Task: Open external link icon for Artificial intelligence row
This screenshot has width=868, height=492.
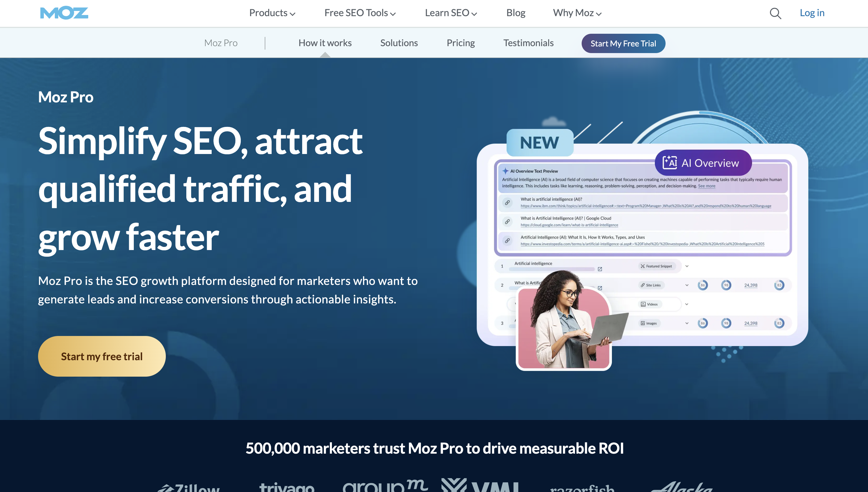Action: point(600,269)
